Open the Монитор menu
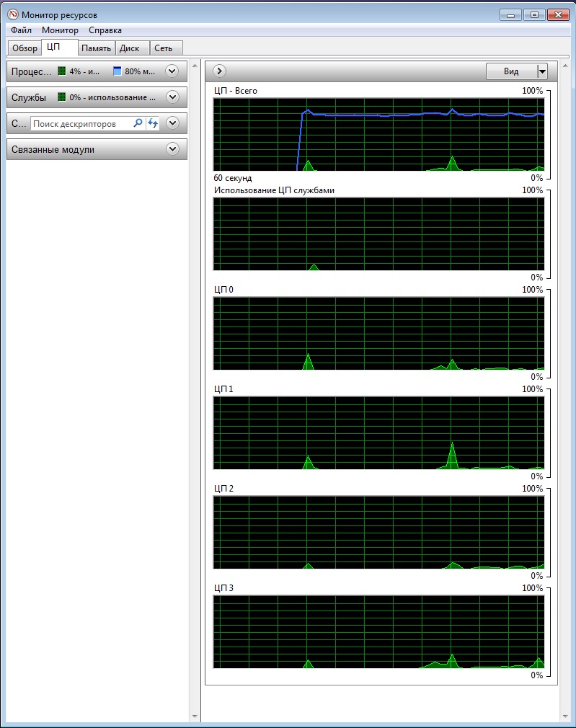576x728 pixels. 60,30
